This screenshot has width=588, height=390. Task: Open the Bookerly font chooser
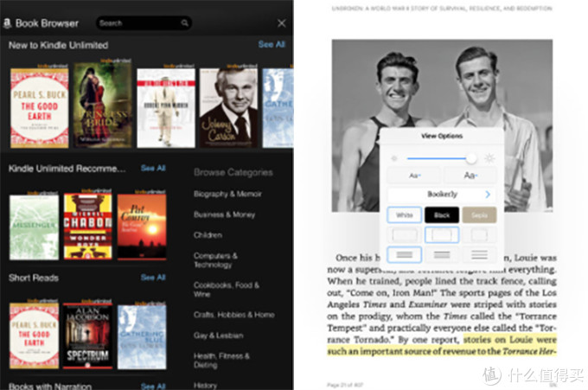point(442,195)
